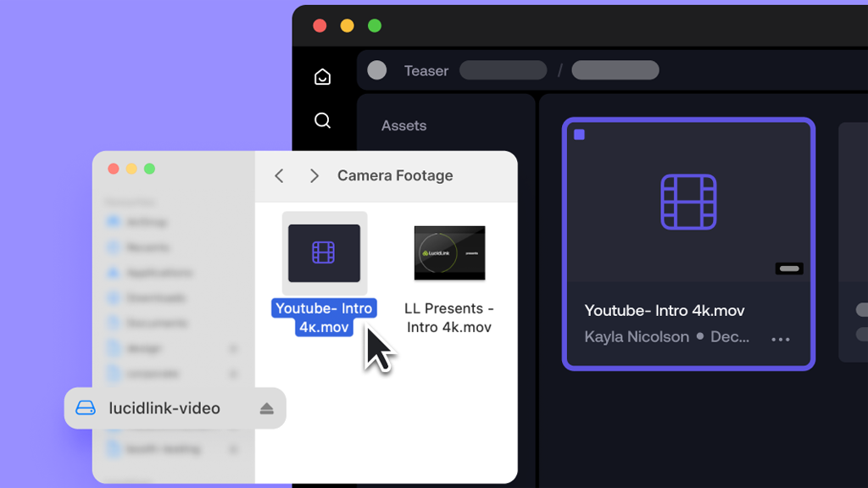868x488 pixels.
Task: Click the film strip icon on the asset card
Action: coord(688,202)
